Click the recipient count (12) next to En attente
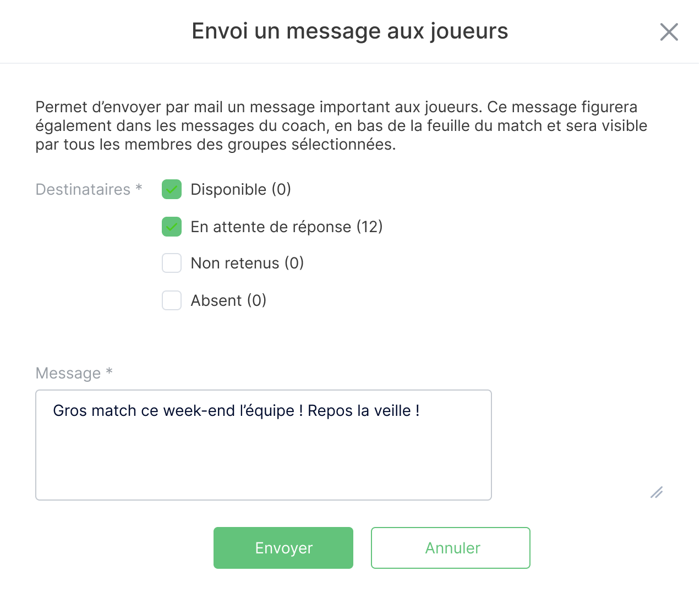The height and width of the screenshot is (604, 700). [x=369, y=227]
